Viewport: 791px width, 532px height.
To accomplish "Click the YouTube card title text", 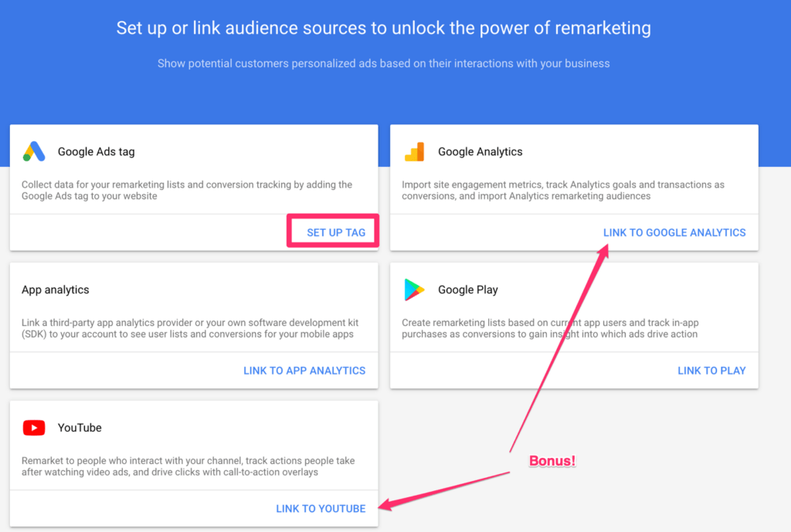I will [80, 428].
